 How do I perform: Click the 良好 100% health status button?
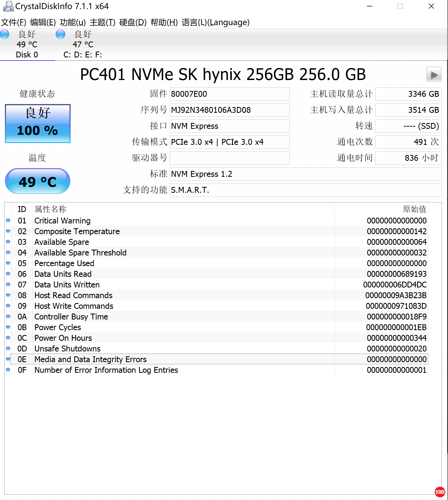[x=38, y=123]
